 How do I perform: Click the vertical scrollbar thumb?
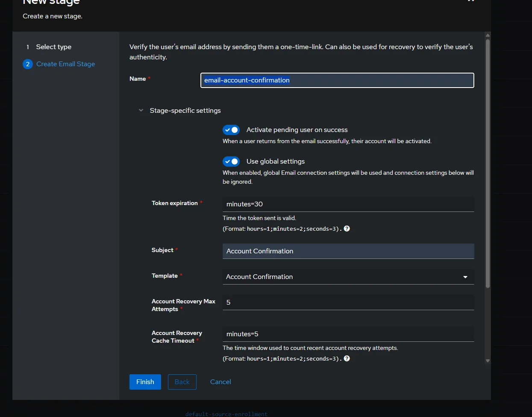click(488, 162)
